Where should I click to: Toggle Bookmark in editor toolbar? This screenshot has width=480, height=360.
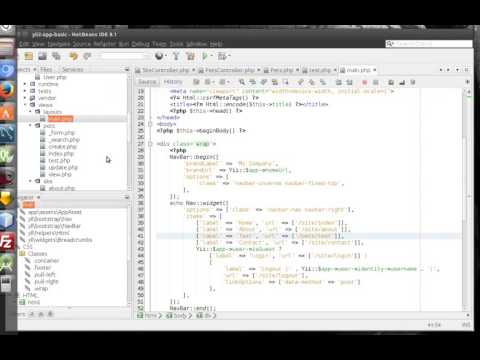click(322, 82)
